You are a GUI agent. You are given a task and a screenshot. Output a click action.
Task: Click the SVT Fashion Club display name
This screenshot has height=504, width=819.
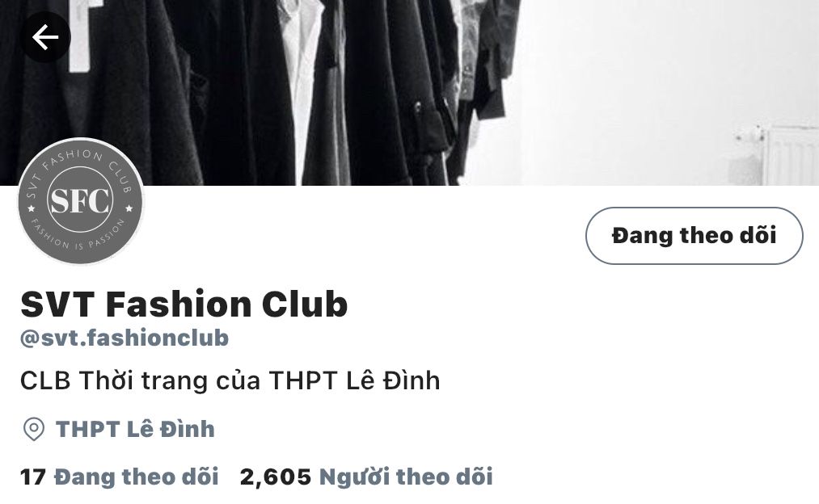click(184, 304)
